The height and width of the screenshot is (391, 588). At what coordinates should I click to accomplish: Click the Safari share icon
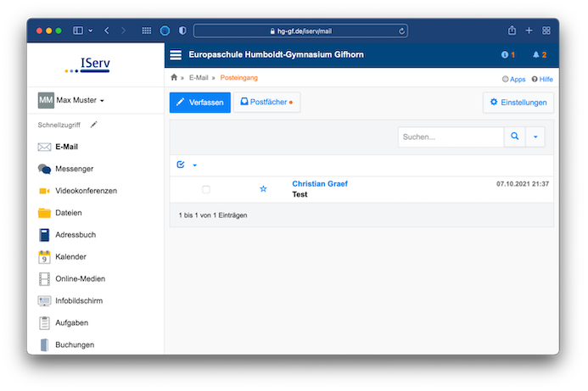tap(512, 31)
